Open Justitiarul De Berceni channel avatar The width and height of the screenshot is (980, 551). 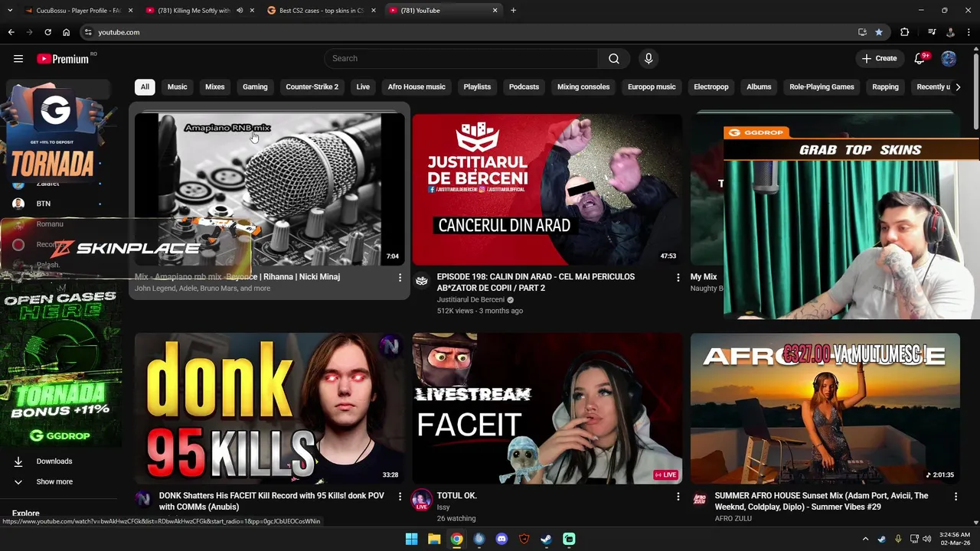tap(421, 281)
